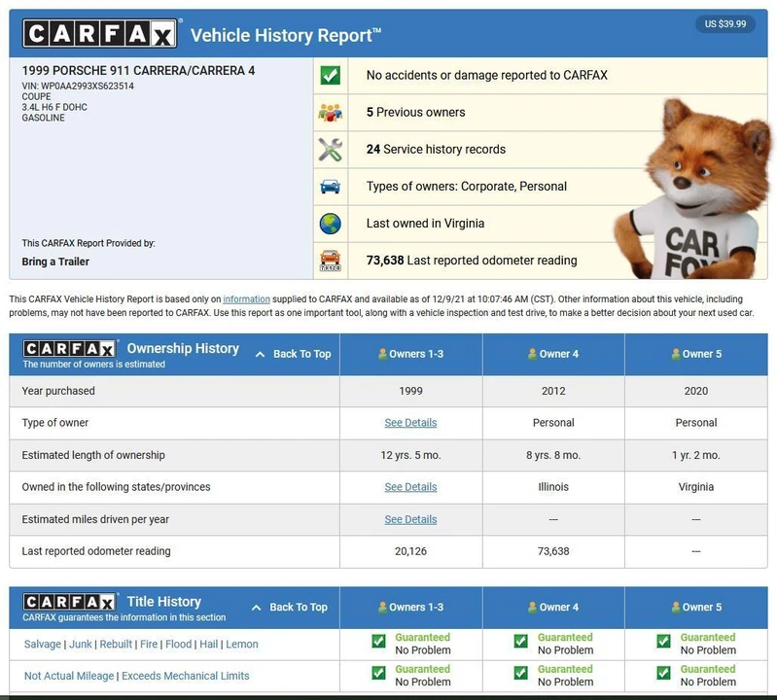This screenshot has width=777, height=700.
Task: Click the CARFAX logo in the report header
Action: [x=99, y=34]
